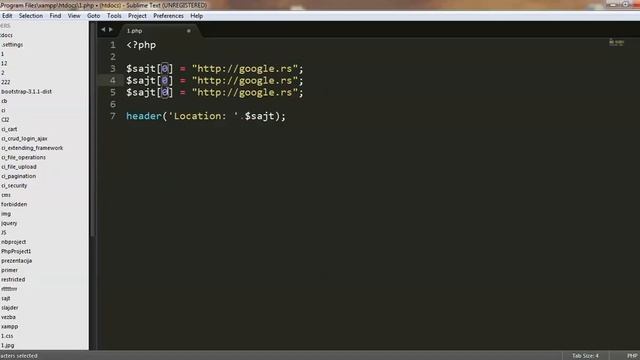Expand the JS folder
Viewport: 640px width, 360px height.
point(4,233)
